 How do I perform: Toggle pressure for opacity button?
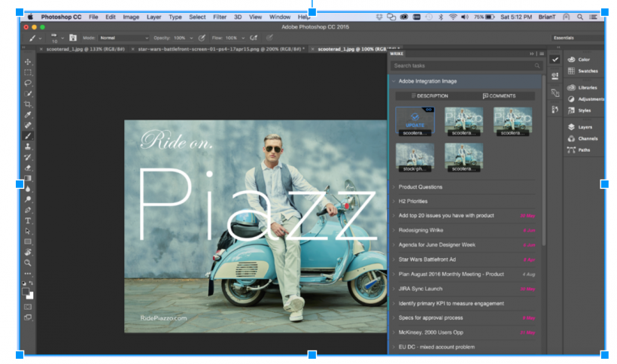click(x=202, y=37)
